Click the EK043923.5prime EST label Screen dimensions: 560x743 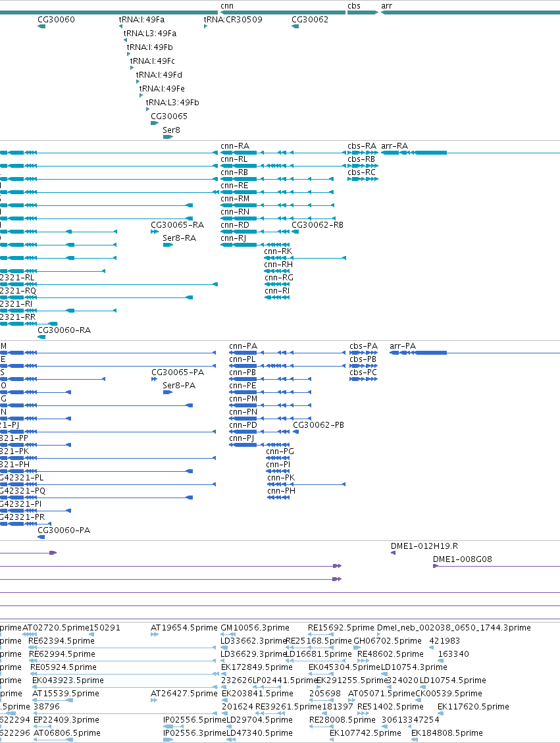(x=68, y=680)
